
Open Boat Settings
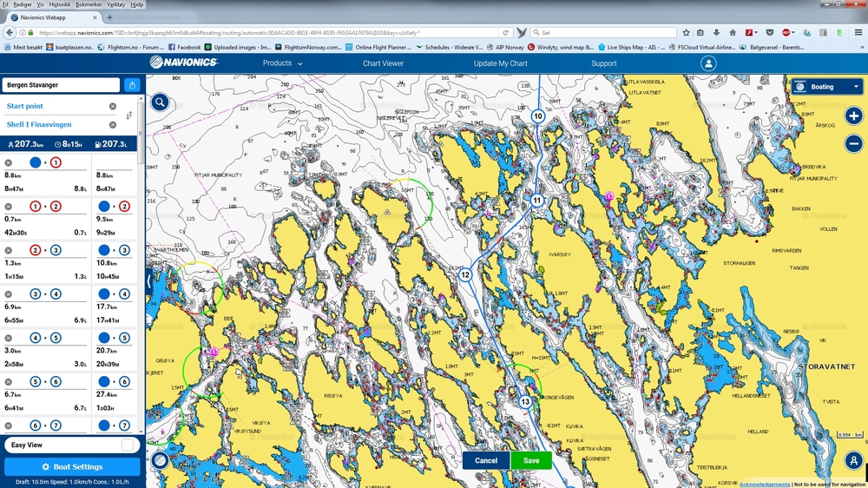(72, 466)
